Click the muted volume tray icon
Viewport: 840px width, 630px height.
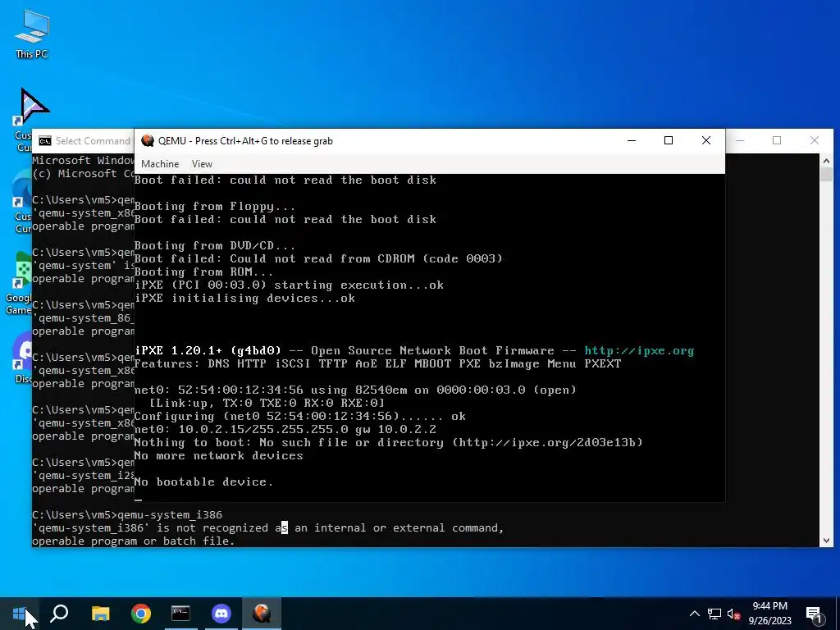733,614
